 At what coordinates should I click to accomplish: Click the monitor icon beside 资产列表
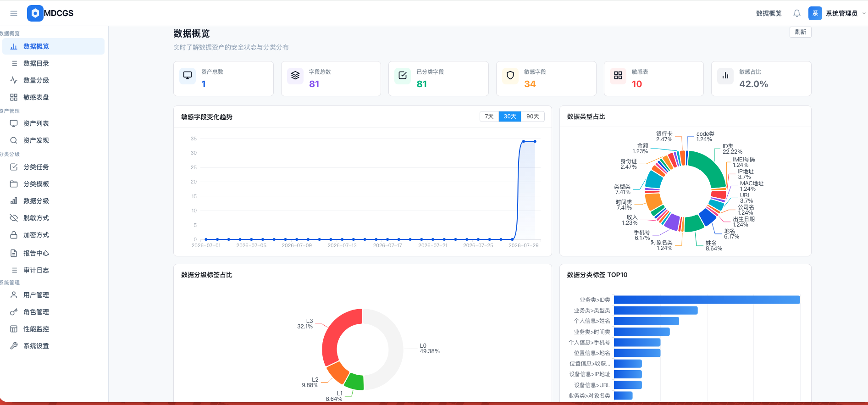click(x=14, y=123)
